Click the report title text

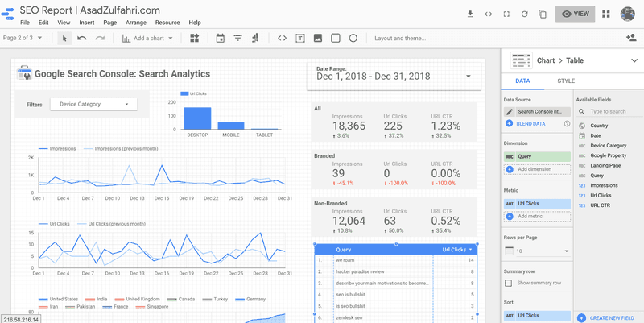pyautogui.click(x=90, y=10)
